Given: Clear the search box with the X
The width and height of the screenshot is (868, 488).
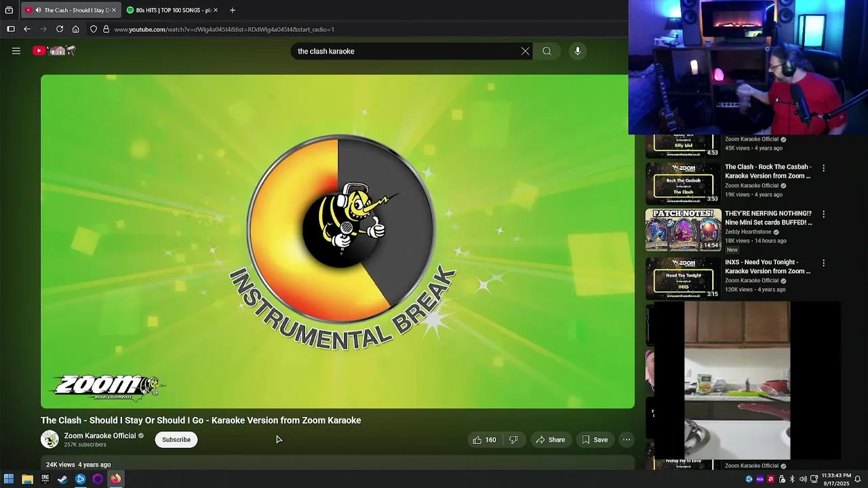Looking at the screenshot, I should click(x=525, y=51).
